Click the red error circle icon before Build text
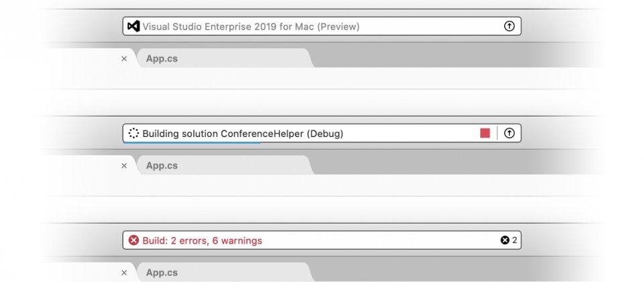Viewport: 644px width, 282px height. (133, 240)
